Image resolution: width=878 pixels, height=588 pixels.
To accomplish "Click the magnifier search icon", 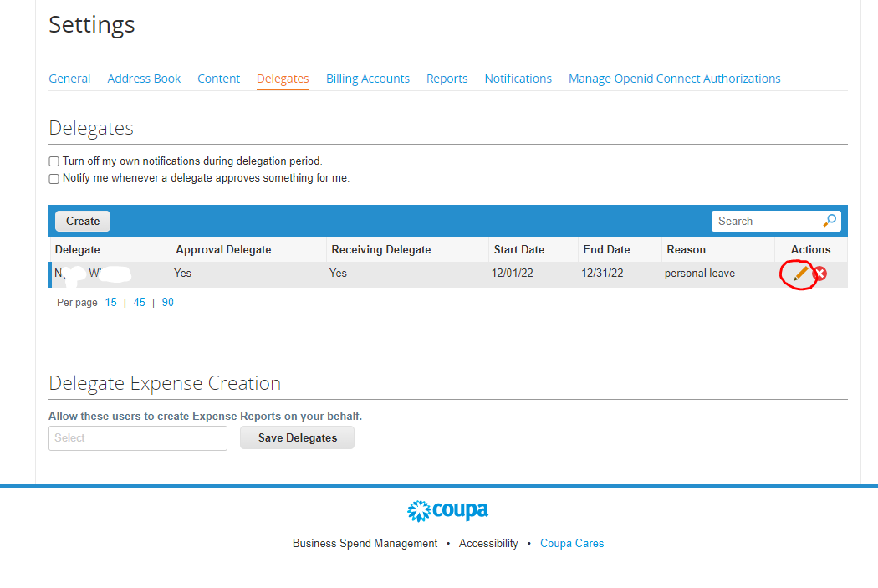I will point(830,221).
